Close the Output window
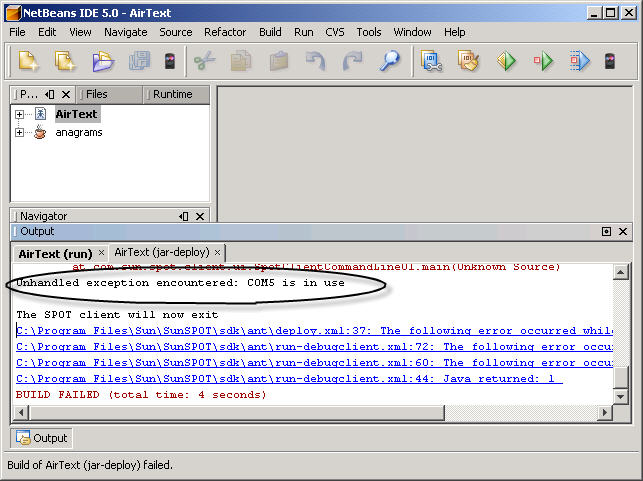Viewport: 643px width, 481px height. (x=622, y=231)
